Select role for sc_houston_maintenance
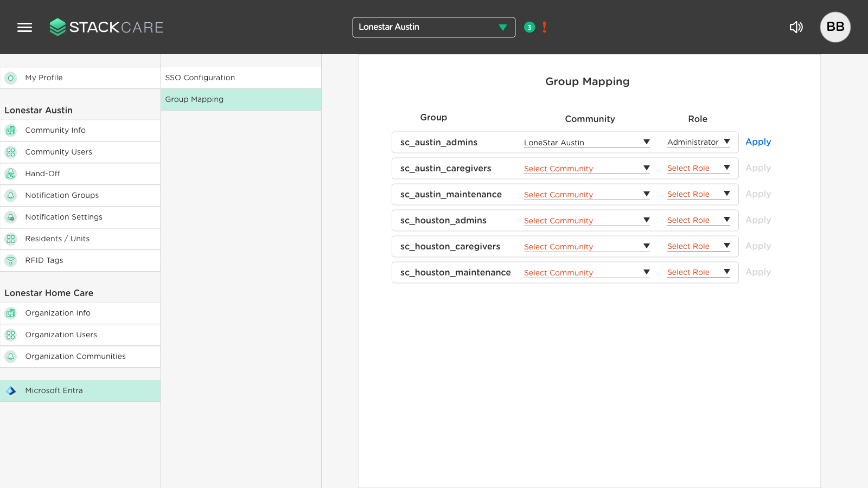The image size is (868, 488). tap(698, 272)
